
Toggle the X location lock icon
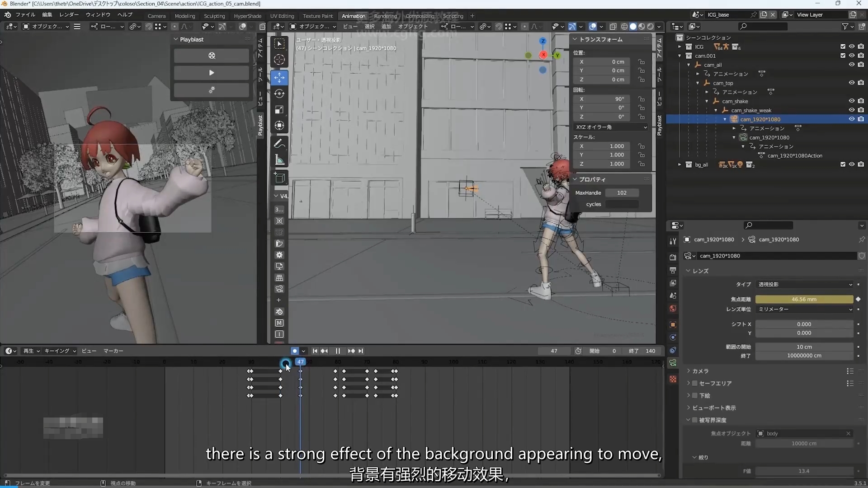641,62
